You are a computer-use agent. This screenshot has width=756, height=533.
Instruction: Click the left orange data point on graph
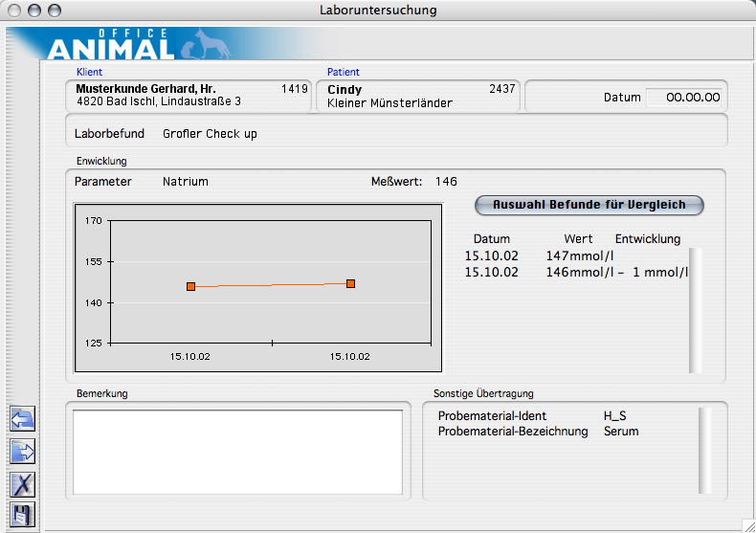tap(191, 286)
